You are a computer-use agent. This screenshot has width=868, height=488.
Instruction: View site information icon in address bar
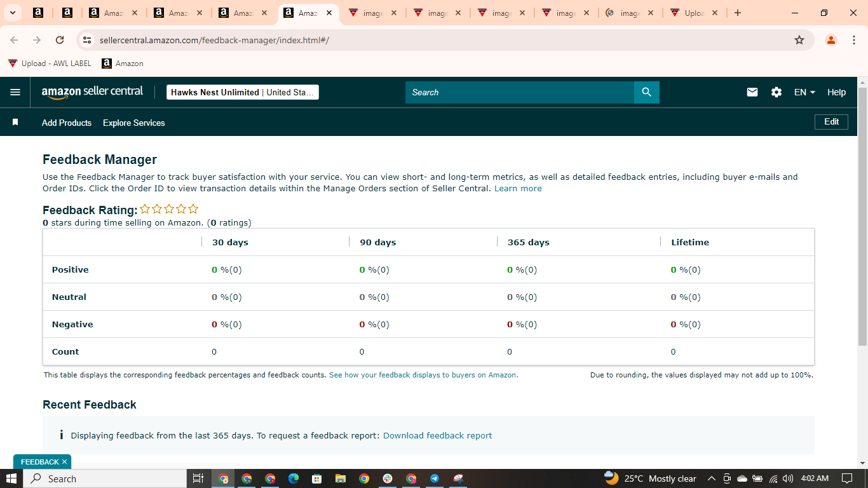[88, 40]
